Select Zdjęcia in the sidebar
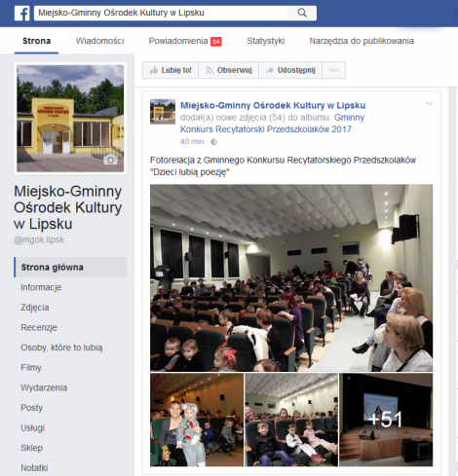The image size is (458, 476). point(35,308)
